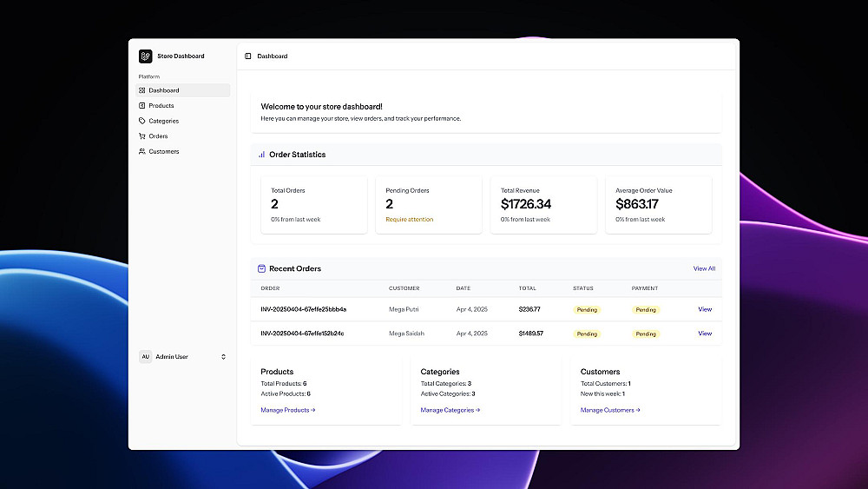The height and width of the screenshot is (489, 868).
Task: Click the AU avatar badge
Action: pos(146,357)
